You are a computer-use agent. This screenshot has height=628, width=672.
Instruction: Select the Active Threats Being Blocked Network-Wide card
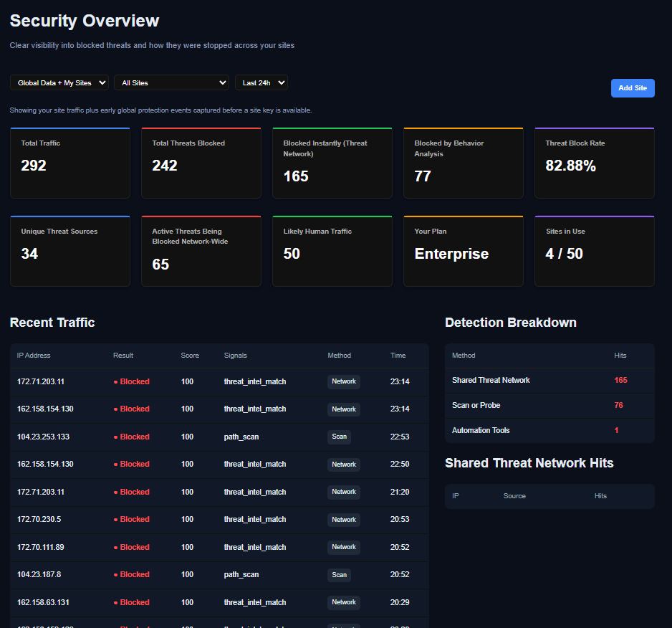[201, 252]
